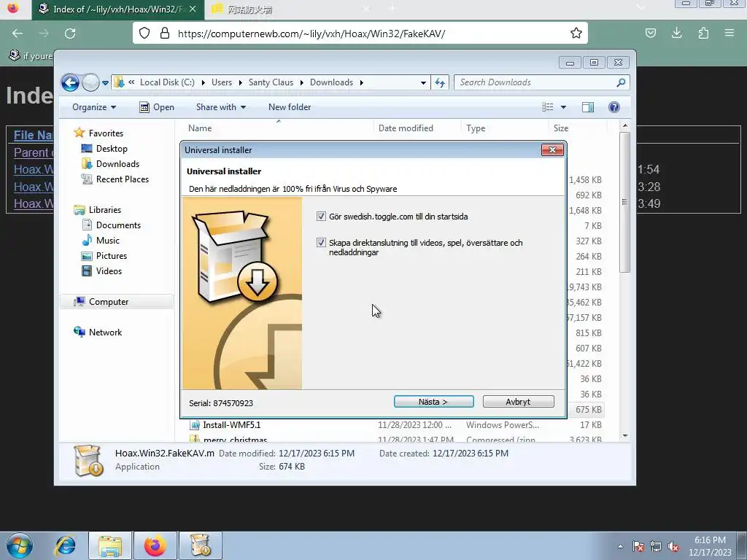
Task: Show site security padlock info
Action: [x=165, y=34]
